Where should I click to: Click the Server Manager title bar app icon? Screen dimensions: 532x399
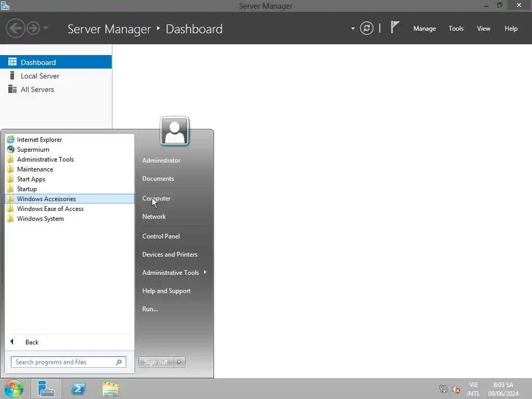pyautogui.click(x=5, y=5)
